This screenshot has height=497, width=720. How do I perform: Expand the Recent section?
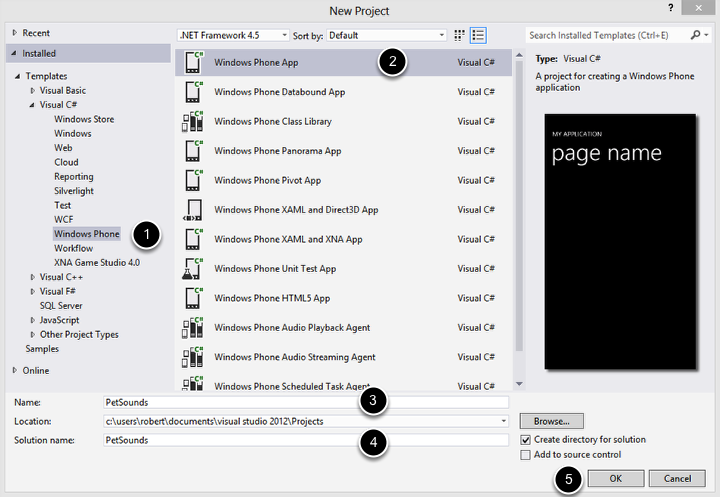coord(15,33)
